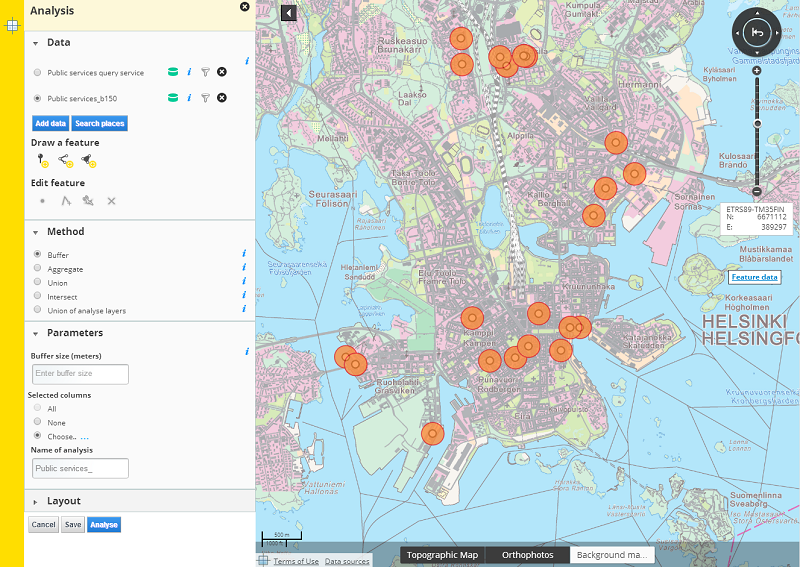800x567 pixels.
Task: Select the draw line feature tool
Action: point(65,160)
